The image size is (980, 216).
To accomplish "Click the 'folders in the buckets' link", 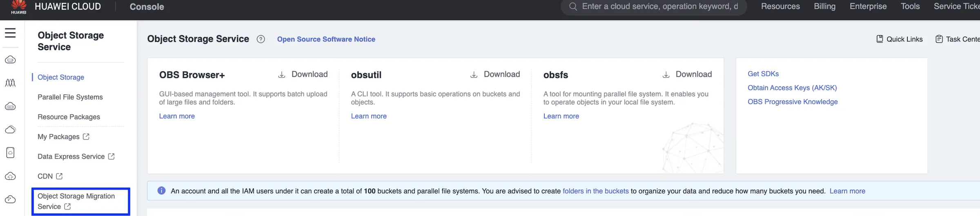I will pyautogui.click(x=595, y=191).
